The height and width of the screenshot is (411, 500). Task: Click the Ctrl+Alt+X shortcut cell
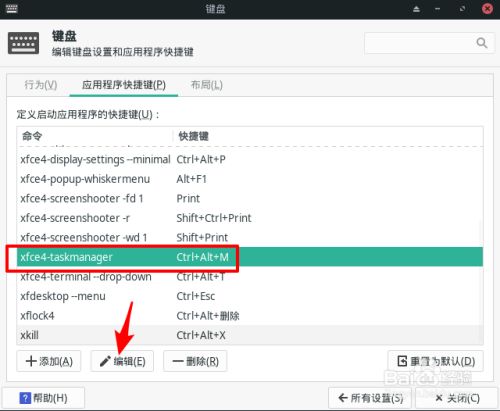pos(201,335)
